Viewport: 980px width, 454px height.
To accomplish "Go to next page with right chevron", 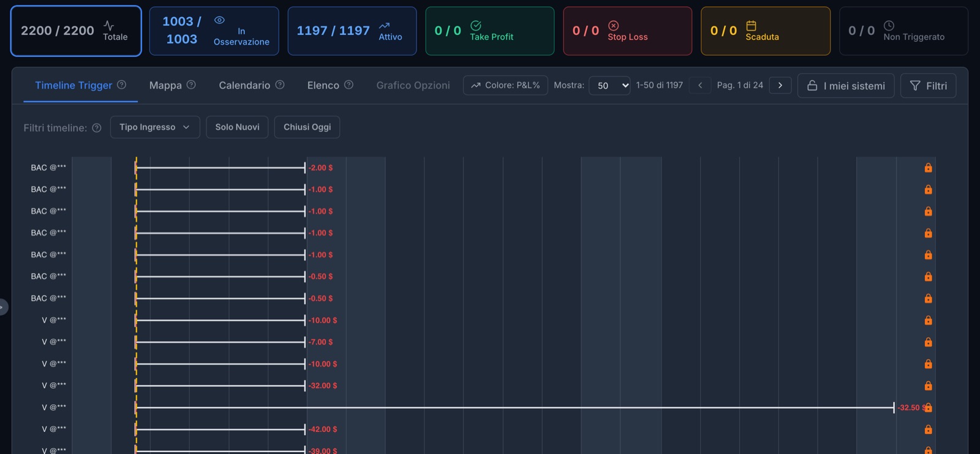I will point(780,85).
